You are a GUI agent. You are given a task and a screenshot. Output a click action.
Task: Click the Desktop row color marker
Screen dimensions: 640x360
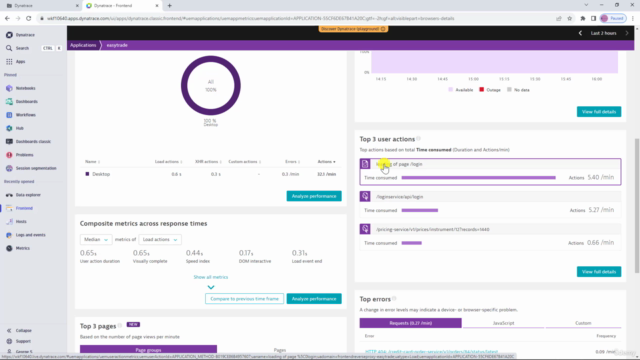pyautogui.click(x=87, y=174)
